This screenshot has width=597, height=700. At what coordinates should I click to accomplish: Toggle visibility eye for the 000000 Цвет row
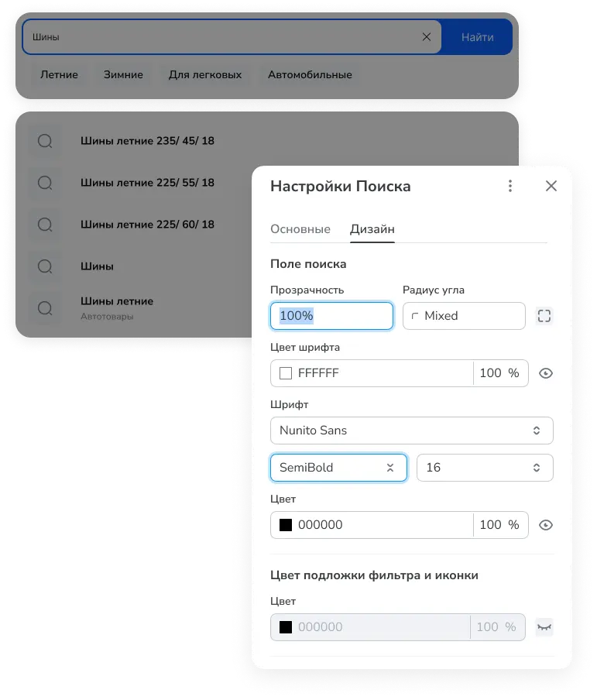pyautogui.click(x=545, y=525)
